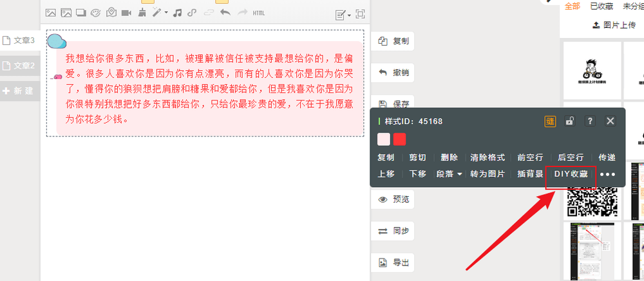Viewport: 644px width, 281px height.
Task: Select the QR code image thumbnail
Action: point(592,201)
